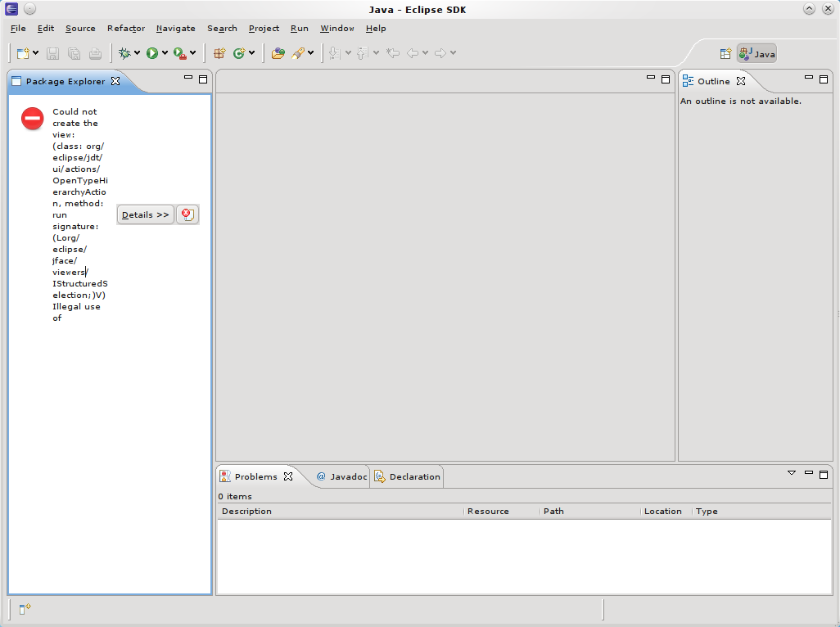Open the Debug dropdown arrow
840x627 pixels.
(138, 53)
